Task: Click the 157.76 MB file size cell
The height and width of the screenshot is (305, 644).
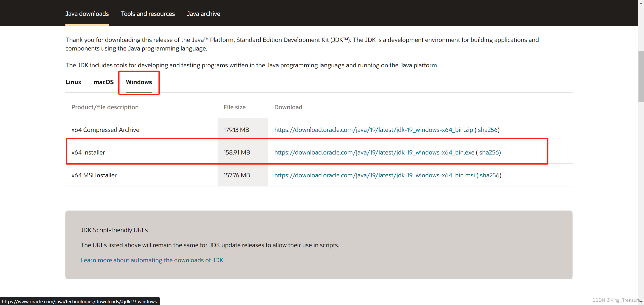Action: click(x=243, y=175)
